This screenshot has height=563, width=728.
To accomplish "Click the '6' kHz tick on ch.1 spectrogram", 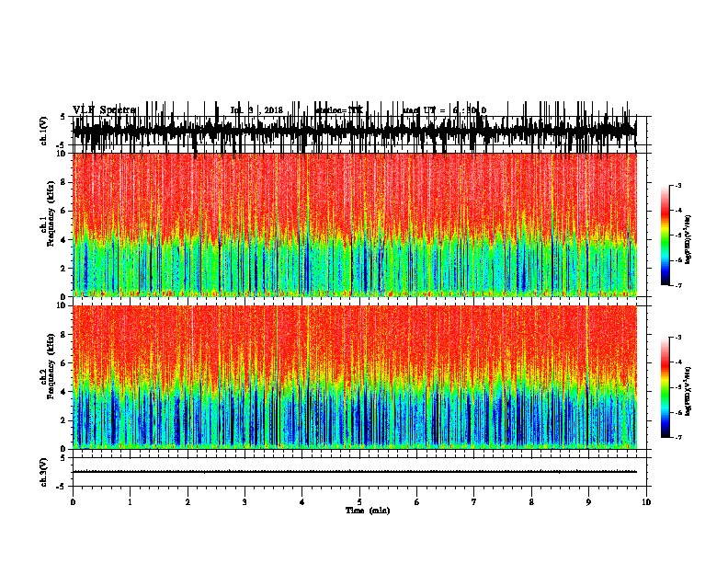I will (x=63, y=211).
